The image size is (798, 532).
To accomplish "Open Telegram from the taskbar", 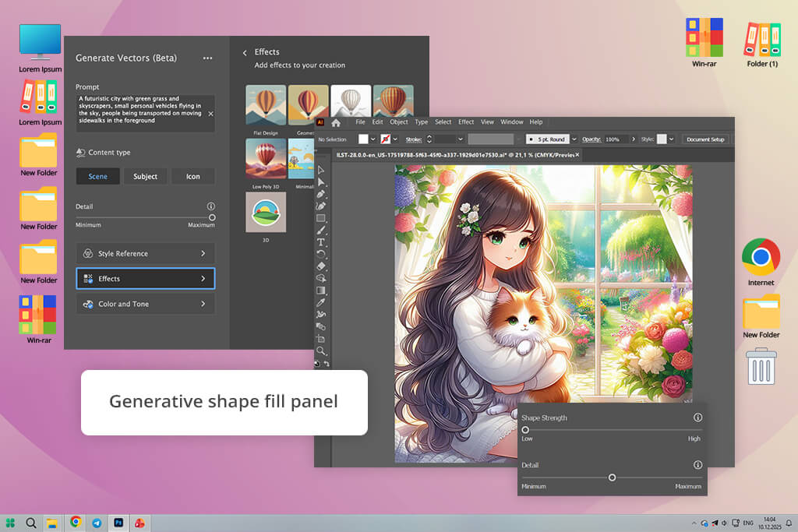I will point(97,523).
